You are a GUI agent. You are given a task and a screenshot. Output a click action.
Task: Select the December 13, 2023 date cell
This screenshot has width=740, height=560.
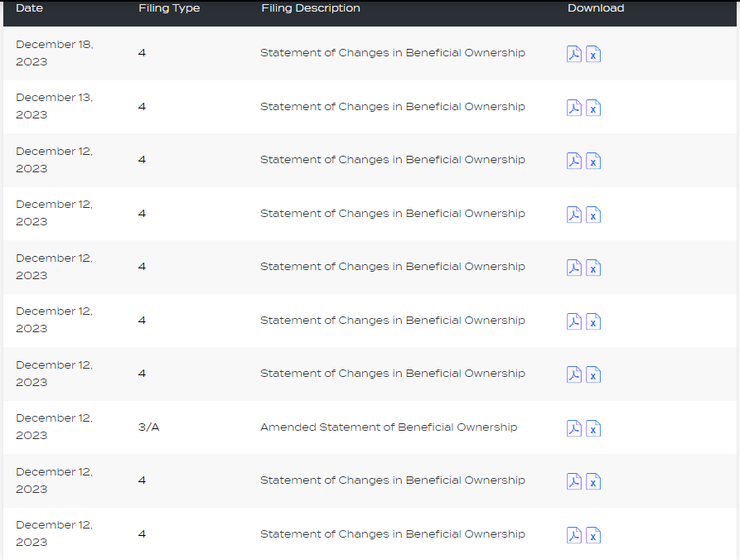[54, 106]
